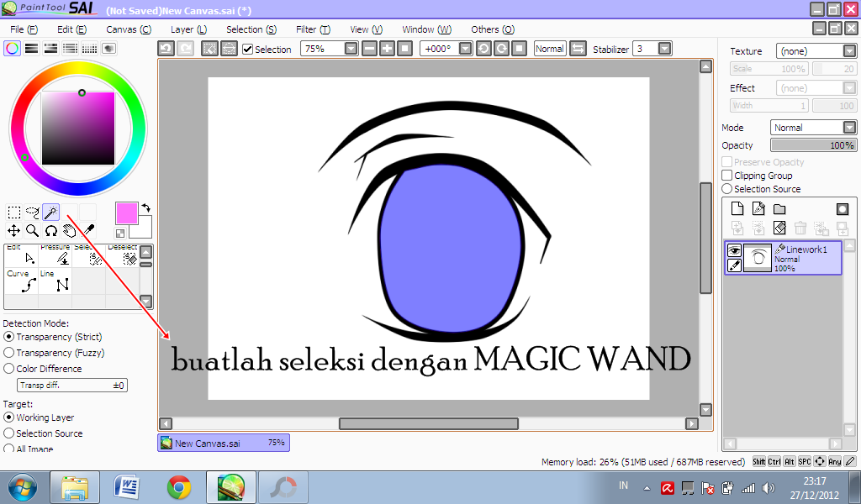861x504 pixels.
Task: Choose the Curve linework tool
Action: point(22,281)
